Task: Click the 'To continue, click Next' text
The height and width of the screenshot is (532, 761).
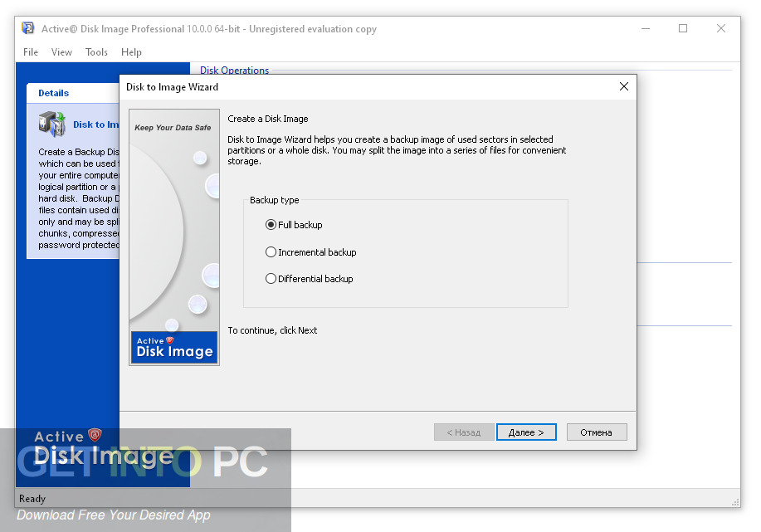Action: pos(272,330)
